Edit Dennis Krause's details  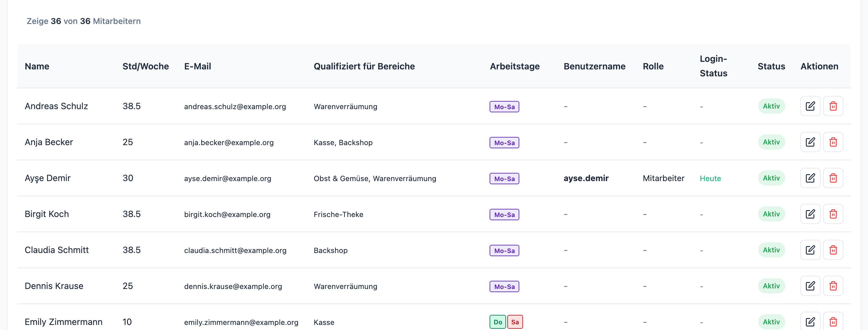click(810, 286)
